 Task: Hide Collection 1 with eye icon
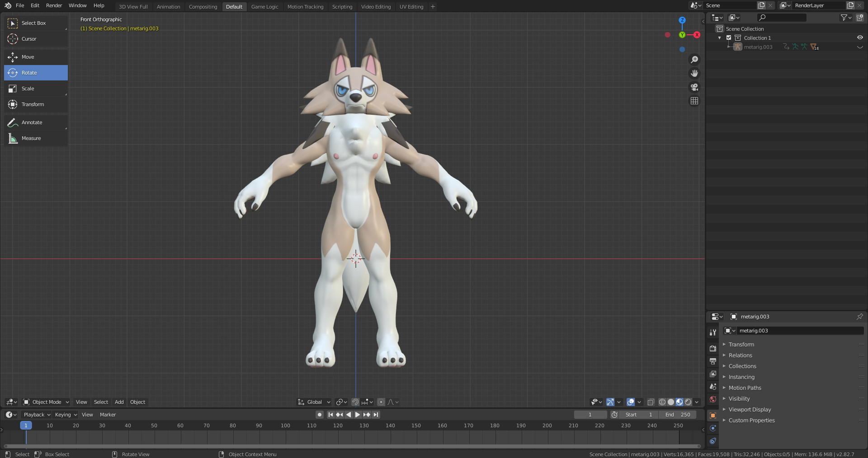point(860,38)
